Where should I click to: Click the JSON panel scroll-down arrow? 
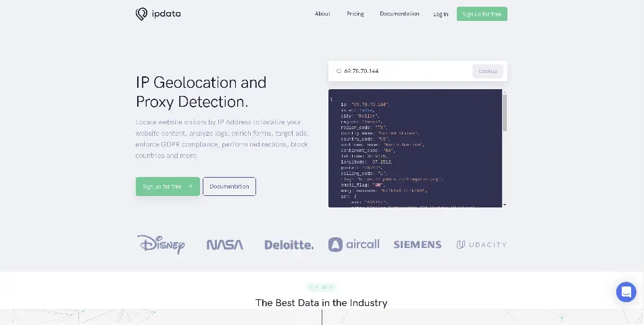click(505, 205)
